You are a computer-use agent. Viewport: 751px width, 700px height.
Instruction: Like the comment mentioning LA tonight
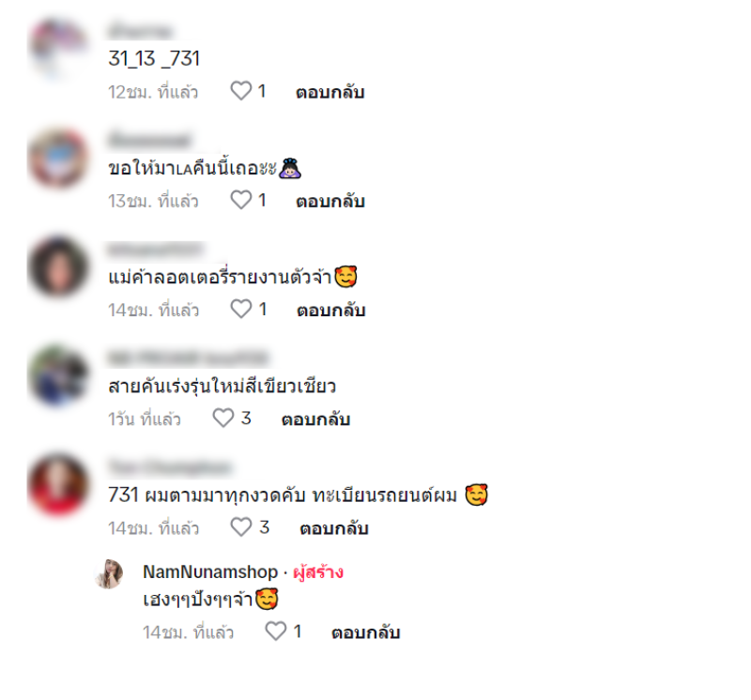(241, 200)
